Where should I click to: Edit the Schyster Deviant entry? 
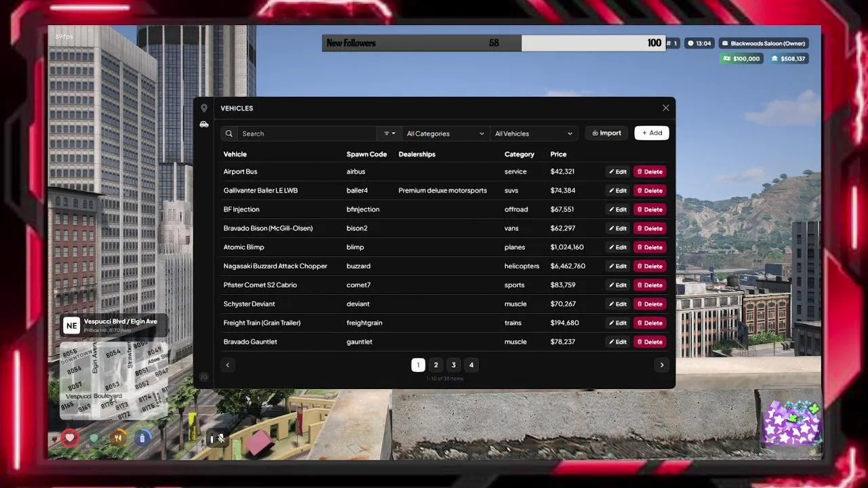[x=617, y=304]
